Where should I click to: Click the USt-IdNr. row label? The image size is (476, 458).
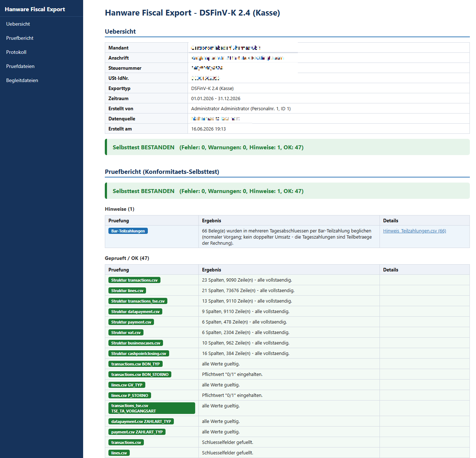point(119,78)
